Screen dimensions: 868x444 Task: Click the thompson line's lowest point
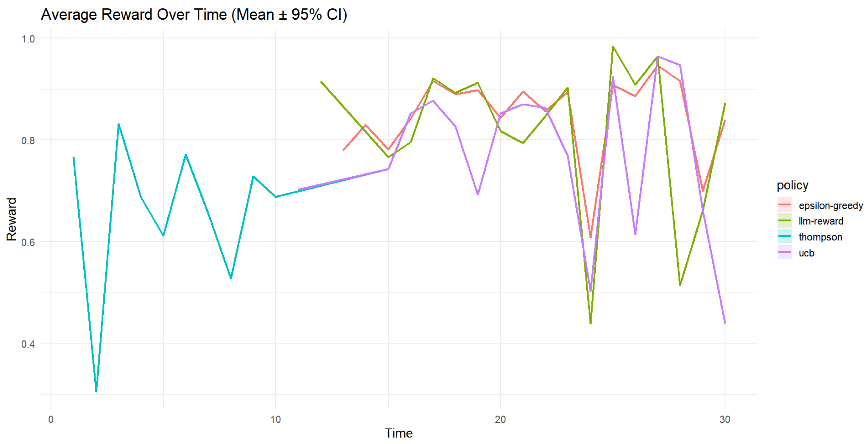[96, 391]
